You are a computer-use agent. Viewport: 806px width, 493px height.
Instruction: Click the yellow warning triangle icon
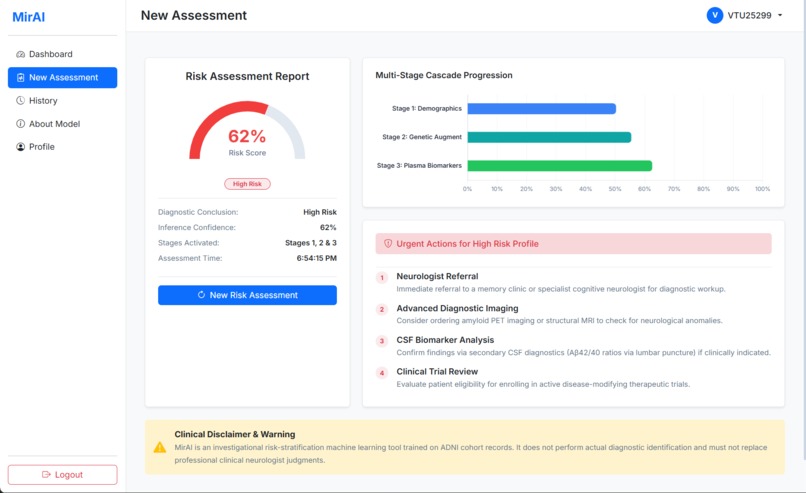pyautogui.click(x=160, y=447)
